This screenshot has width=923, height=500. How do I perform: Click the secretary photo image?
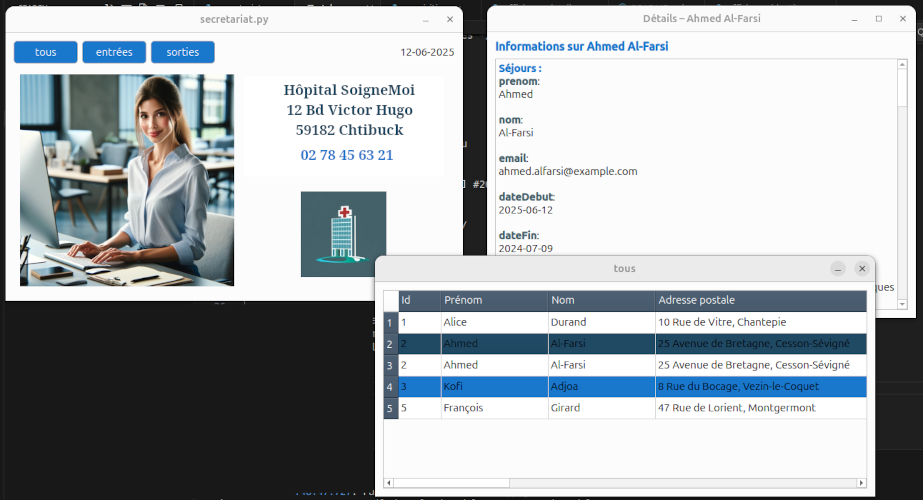pyautogui.click(x=127, y=180)
